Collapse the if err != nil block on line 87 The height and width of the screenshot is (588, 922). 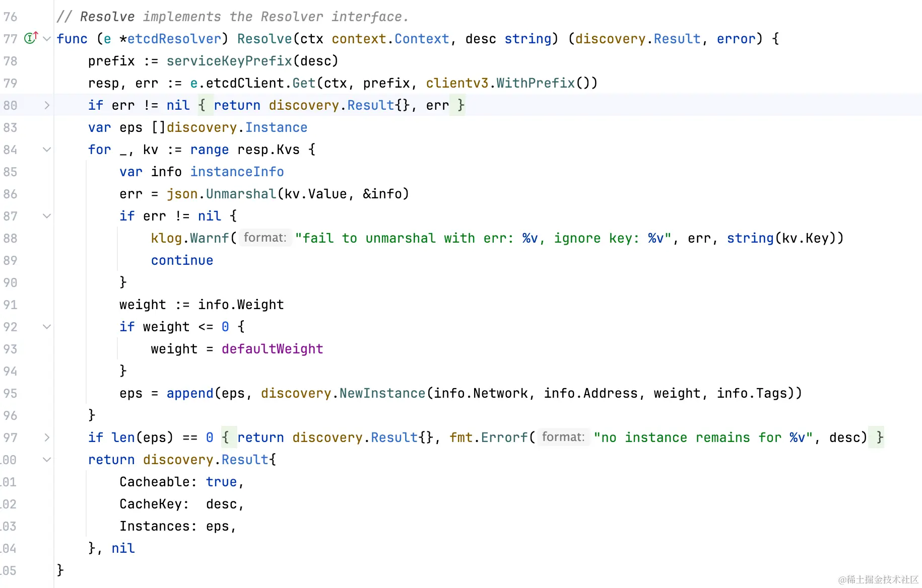point(47,216)
